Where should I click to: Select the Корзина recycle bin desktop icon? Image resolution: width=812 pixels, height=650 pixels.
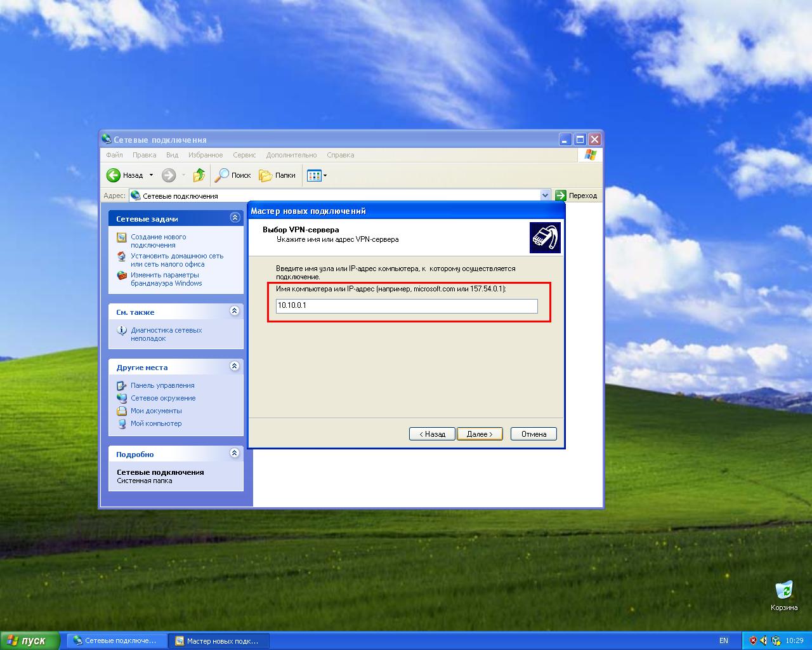784,595
